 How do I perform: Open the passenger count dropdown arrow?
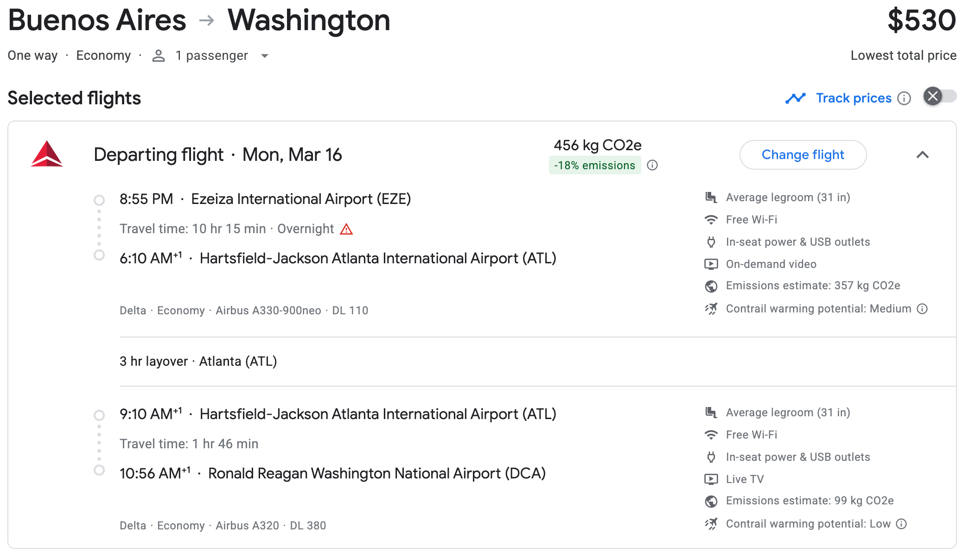[265, 56]
